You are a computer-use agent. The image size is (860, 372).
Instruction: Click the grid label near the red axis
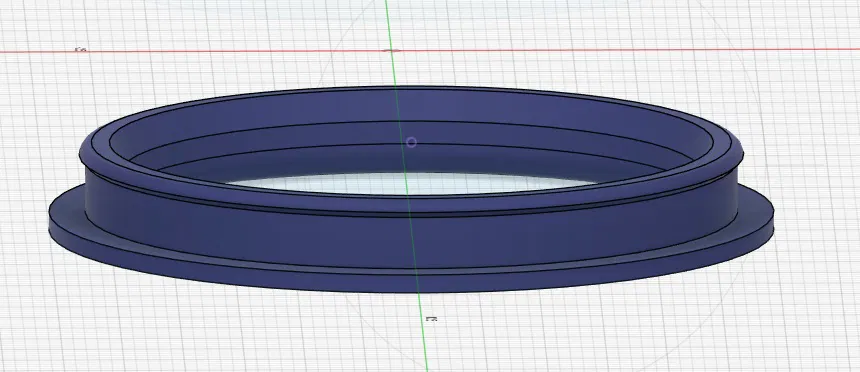point(81,50)
